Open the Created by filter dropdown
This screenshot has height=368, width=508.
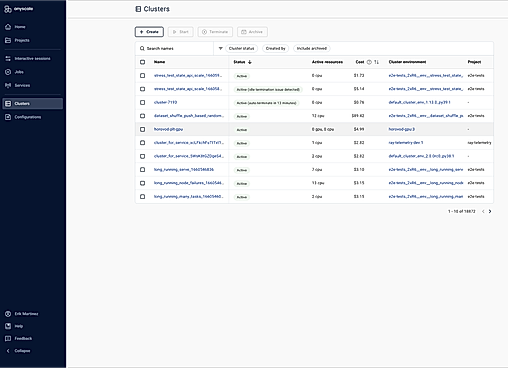[x=276, y=48]
